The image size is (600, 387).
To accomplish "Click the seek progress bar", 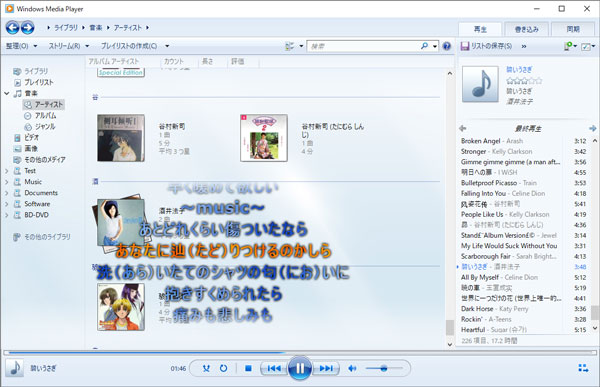I will [300, 352].
